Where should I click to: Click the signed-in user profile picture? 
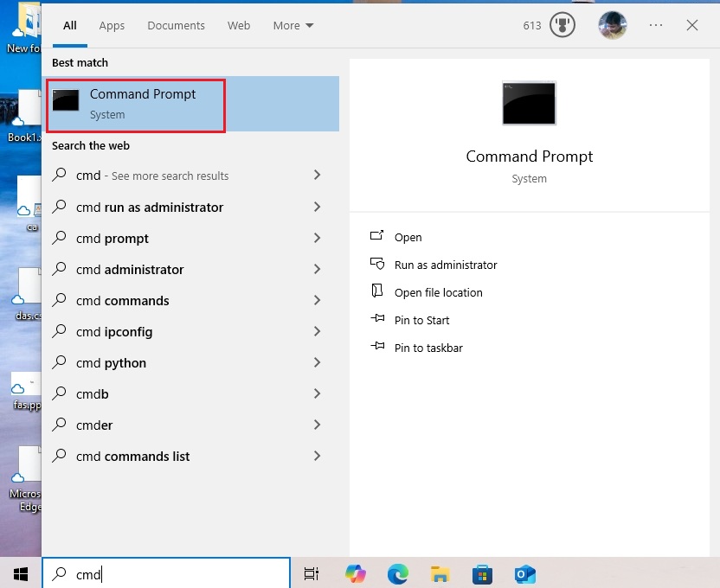613,26
